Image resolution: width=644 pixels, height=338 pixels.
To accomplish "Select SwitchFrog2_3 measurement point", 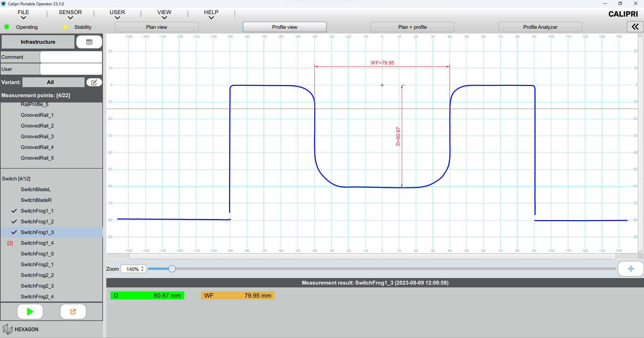I will [37, 286].
